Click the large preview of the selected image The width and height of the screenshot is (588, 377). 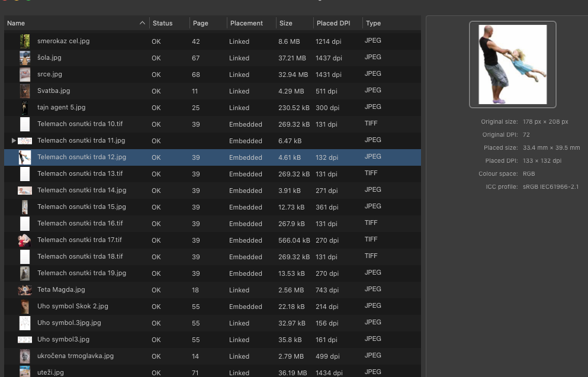[x=513, y=65]
